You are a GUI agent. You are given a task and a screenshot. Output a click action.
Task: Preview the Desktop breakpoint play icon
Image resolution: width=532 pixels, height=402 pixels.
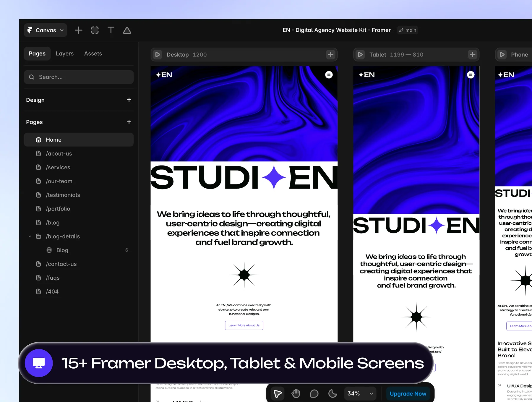158,55
